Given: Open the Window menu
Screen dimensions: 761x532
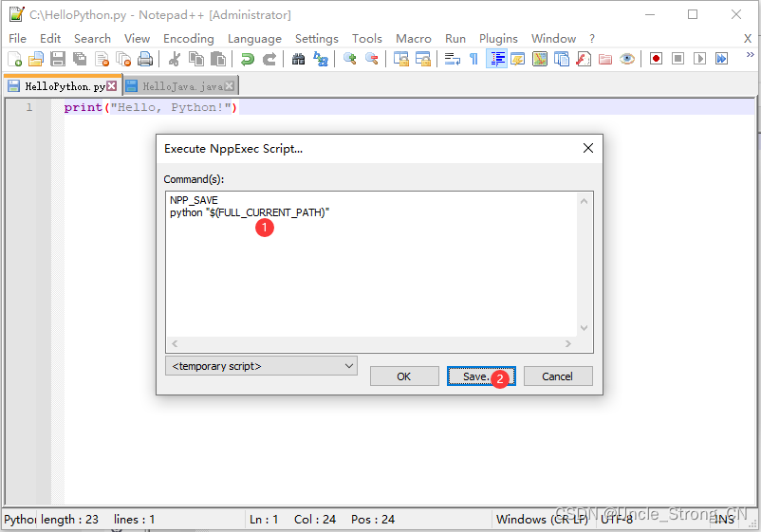Looking at the screenshot, I should pyautogui.click(x=553, y=38).
